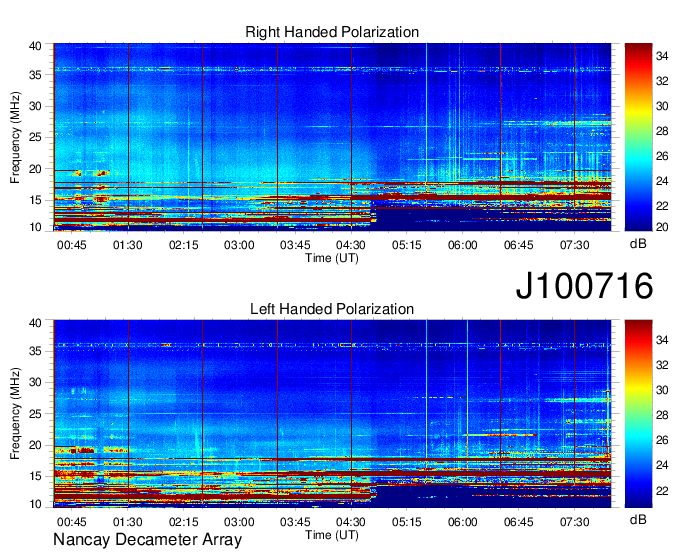Image resolution: width=680 pixels, height=552 pixels.
Task: Click the '03:00' time tick of Left Handed plot
Action: tap(239, 522)
